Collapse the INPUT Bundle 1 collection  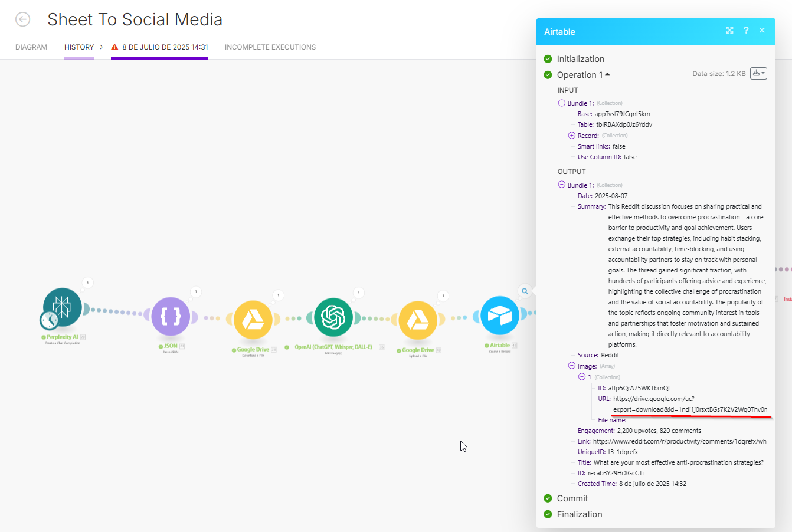(562, 103)
